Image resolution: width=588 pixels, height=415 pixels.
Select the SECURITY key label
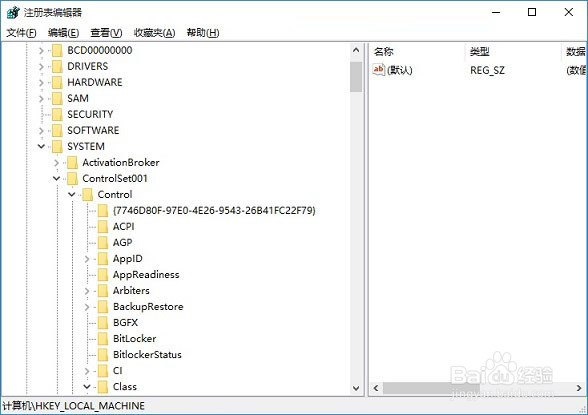click(90, 114)
